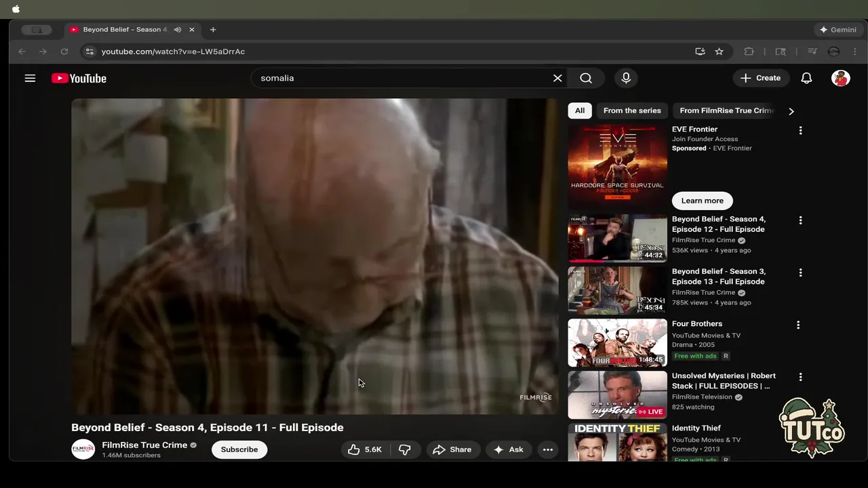Share this video

[x=452, y=449]
